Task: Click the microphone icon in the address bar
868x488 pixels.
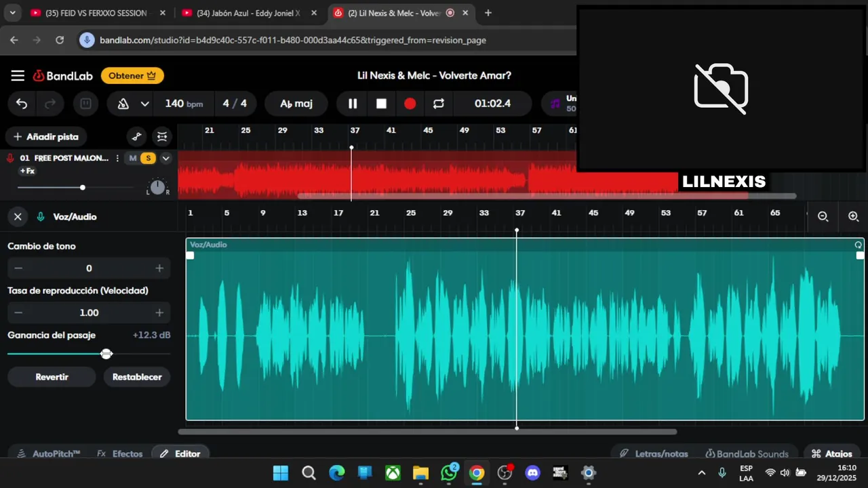Action: [87, 40]
